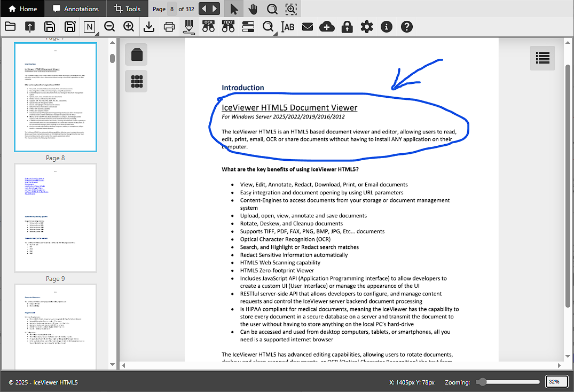Toggle the thumbnail grid view button
The width and height of the screenshot is (574, 392).
click(x=136, y=81)
